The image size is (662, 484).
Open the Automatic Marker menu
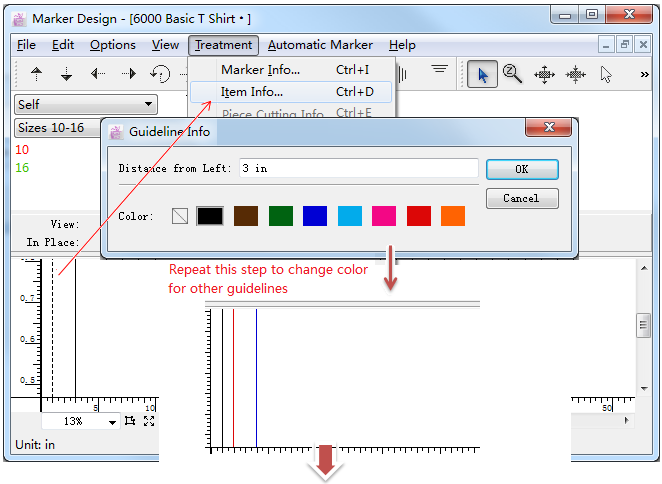tap(320, 45)
